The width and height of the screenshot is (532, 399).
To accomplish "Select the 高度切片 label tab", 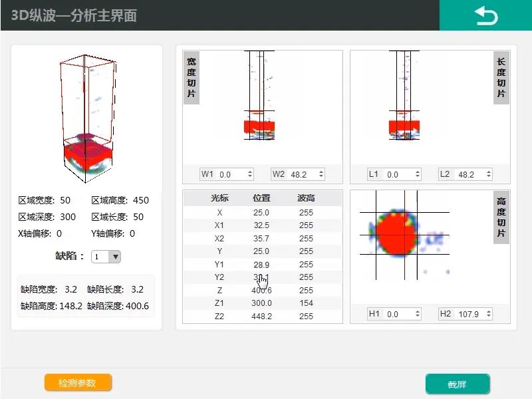I will coord(501,217).
